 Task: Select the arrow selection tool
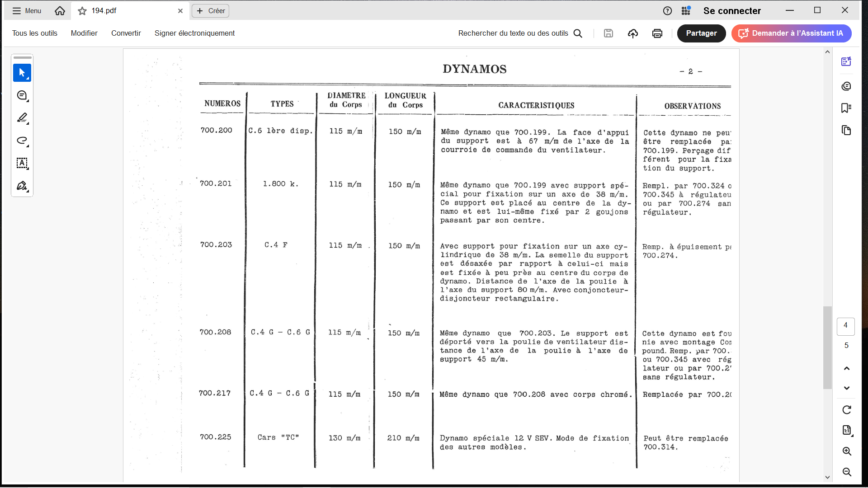(22, 73)
